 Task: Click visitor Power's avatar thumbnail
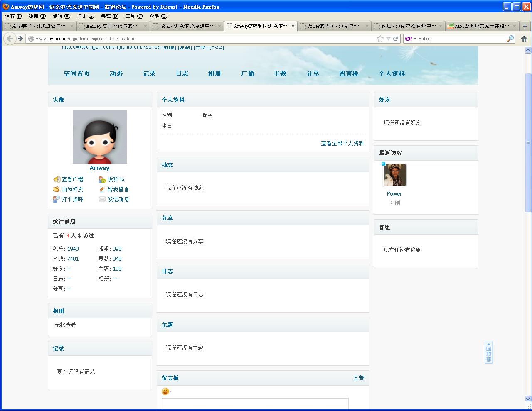(x=394, y=175)
